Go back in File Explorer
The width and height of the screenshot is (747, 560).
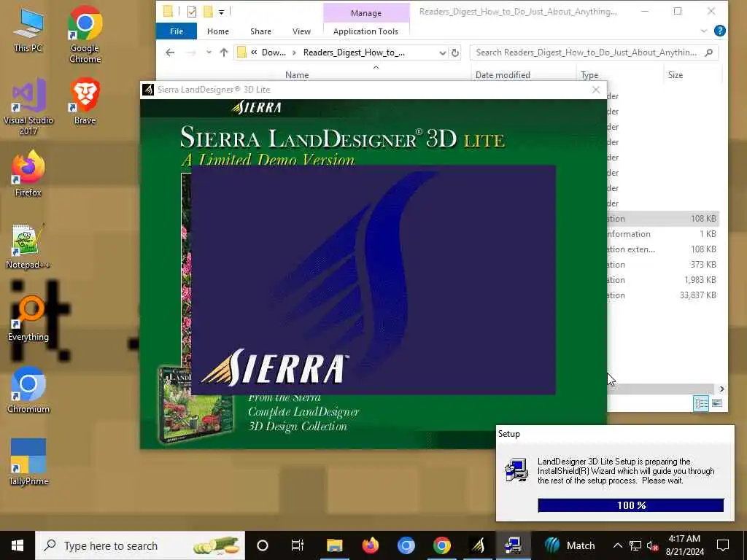click(170, 52)
